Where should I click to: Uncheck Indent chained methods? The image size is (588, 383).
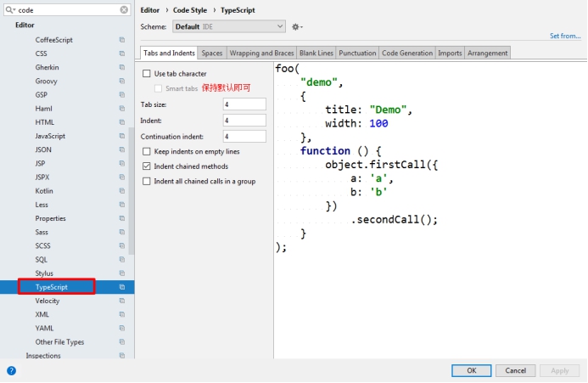[146, 166]
